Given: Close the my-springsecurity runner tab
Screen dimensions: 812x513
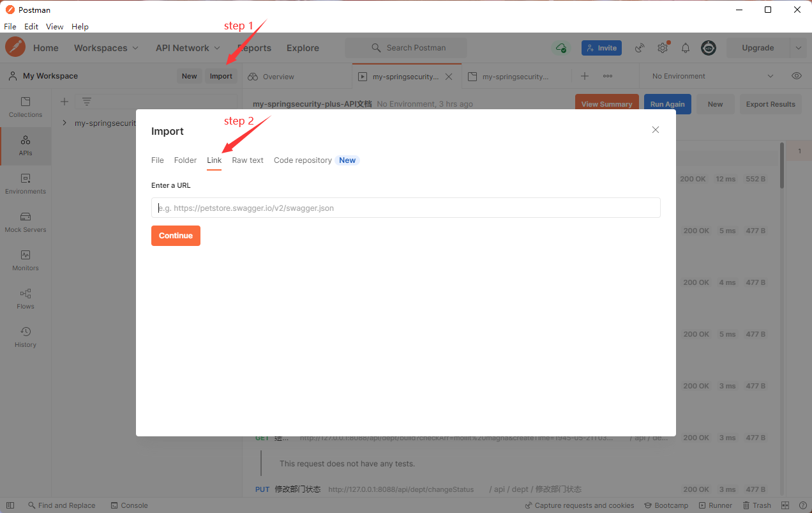Looking at the screenshot, I should click(449, 77).
